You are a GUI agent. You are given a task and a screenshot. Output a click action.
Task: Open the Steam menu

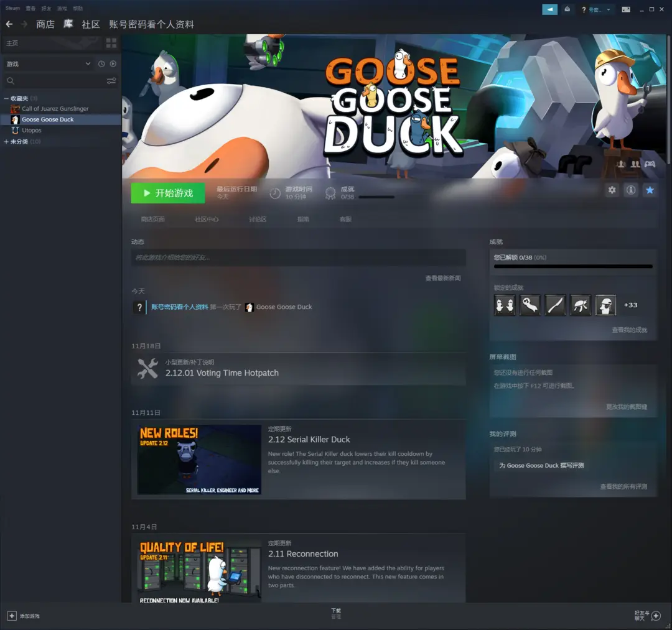(x=12, y=8)
